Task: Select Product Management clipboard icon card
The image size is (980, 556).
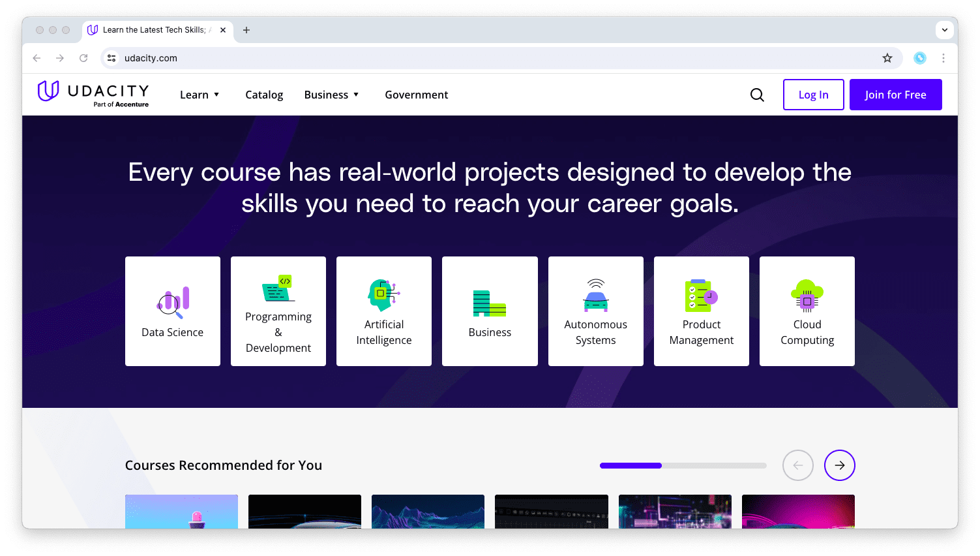Action: point(701,296)
